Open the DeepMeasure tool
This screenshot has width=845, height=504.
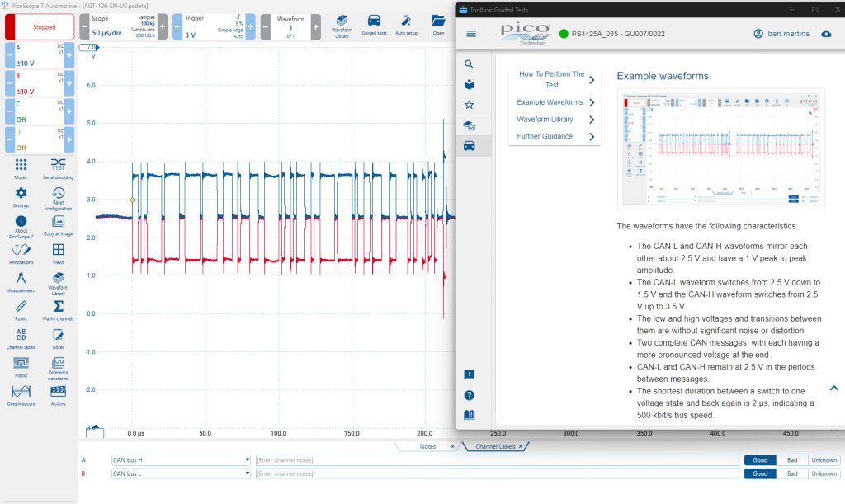coord(21,395)
